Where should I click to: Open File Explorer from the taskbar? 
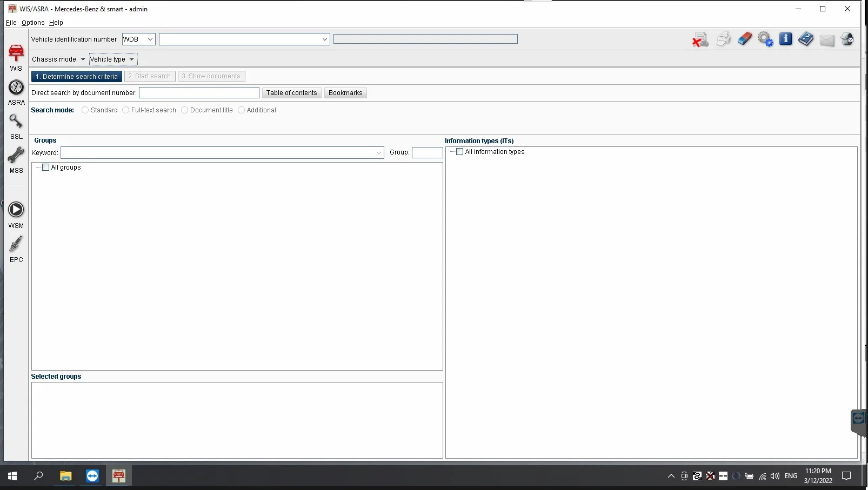tap(65, 476)
